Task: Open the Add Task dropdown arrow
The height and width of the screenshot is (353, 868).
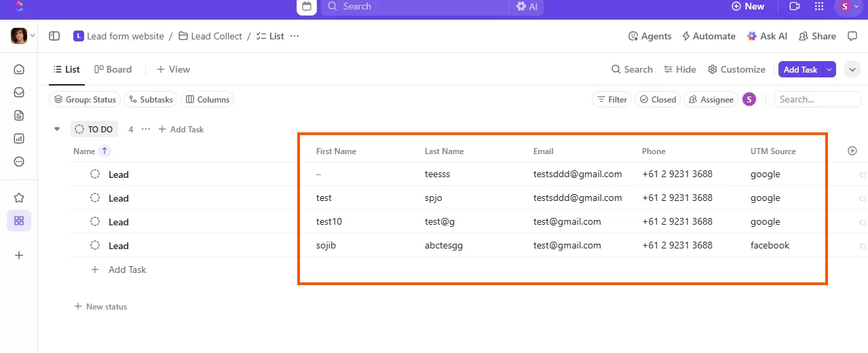Action: 829,69
